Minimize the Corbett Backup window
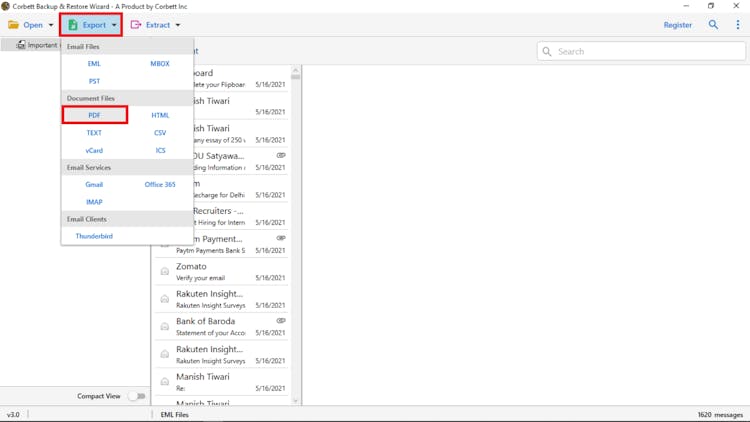 pyautogui.click(x=686, y=6)
